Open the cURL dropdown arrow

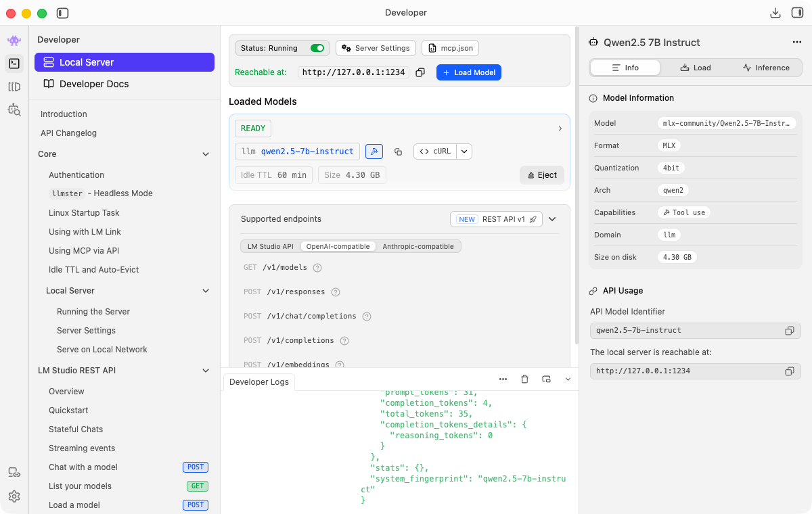464,151
